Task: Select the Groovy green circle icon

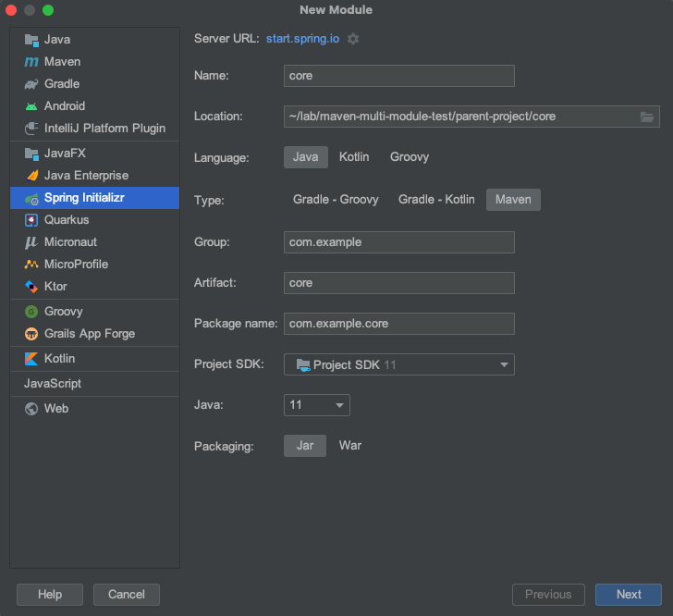Action: point(31,312)
